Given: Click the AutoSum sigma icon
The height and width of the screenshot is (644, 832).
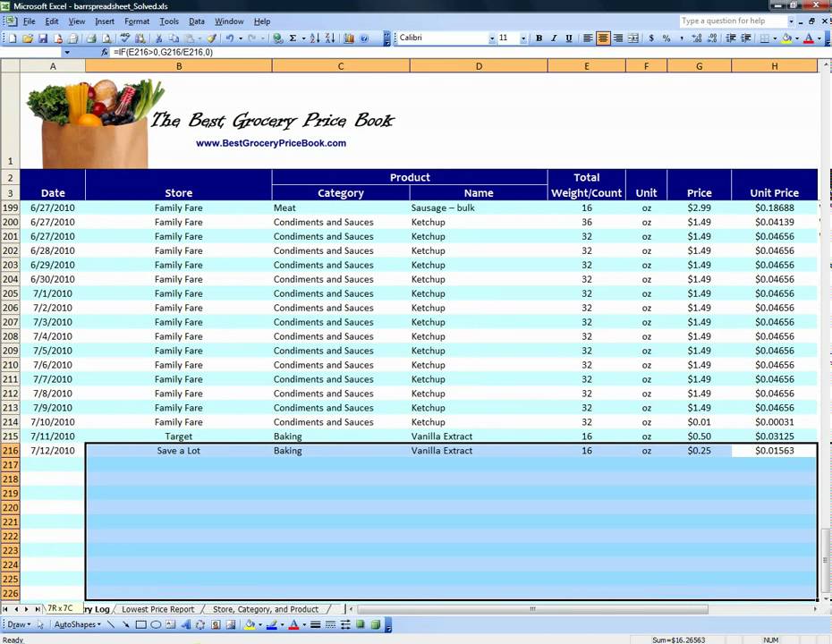Looking at the screenshot, I should tap(293, 38).
